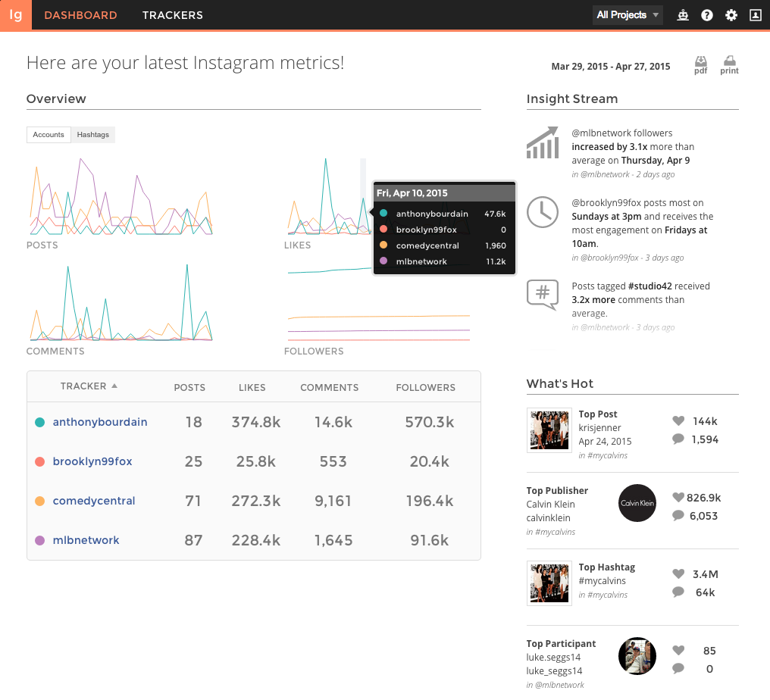
Task: Print the Instagram metrics report
Action: click(x=729, y=64)
